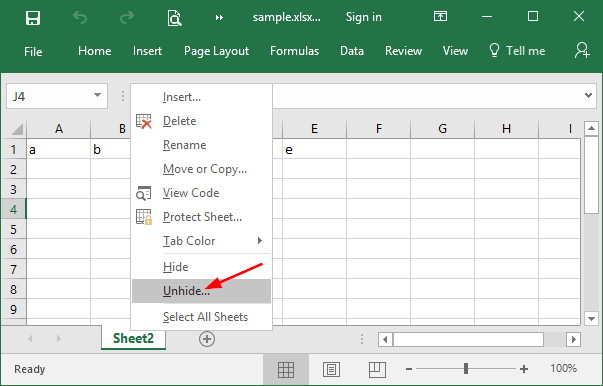Select column header E
The image size is (603, 386).
tap(314, 129)
